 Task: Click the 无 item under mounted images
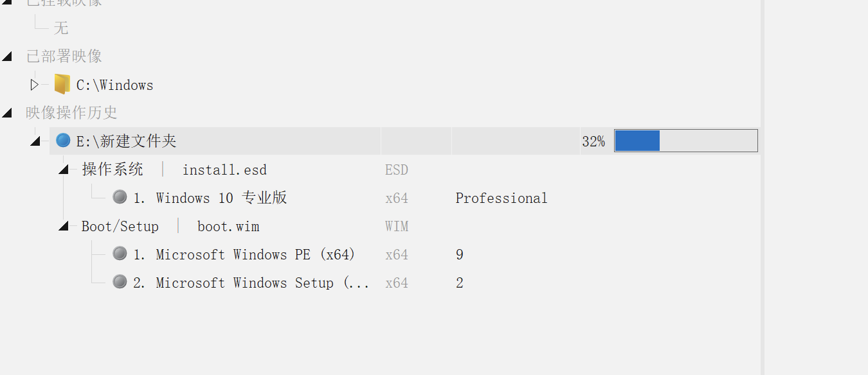pos(61,28)
